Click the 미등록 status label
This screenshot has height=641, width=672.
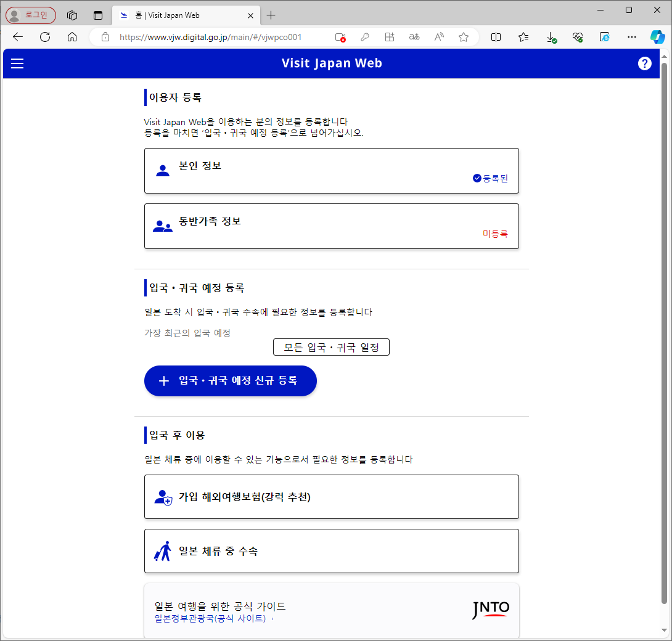tap(495, 234)
